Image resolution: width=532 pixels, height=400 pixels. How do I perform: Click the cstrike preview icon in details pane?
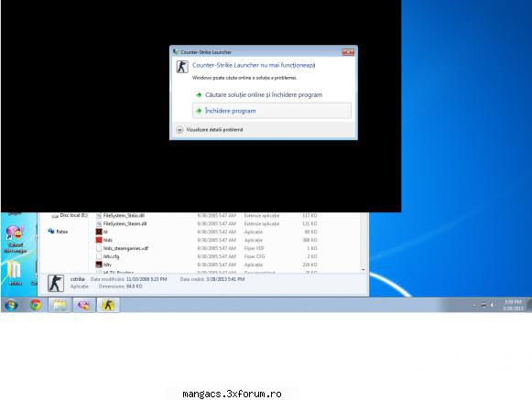point(56,283)
